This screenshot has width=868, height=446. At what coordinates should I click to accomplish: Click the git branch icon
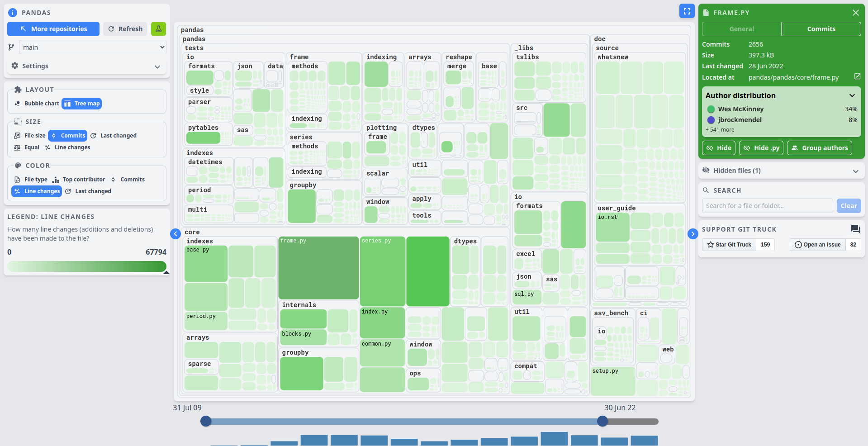[x=11, y=47]
